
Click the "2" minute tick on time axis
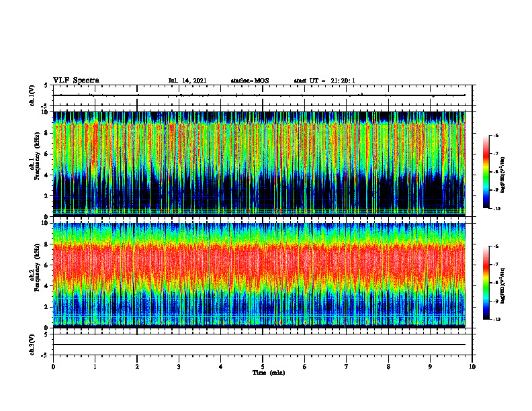click(x=137, y=367)
